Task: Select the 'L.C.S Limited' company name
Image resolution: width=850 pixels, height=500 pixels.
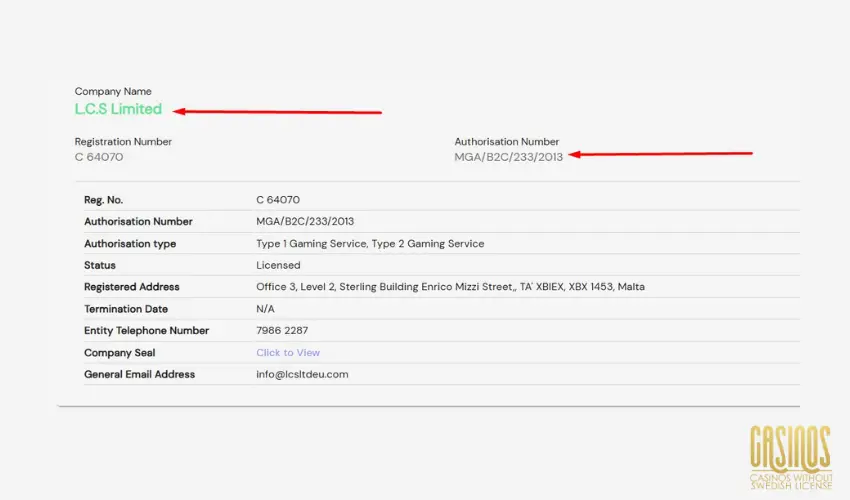Action: click(x=118, y=109)
